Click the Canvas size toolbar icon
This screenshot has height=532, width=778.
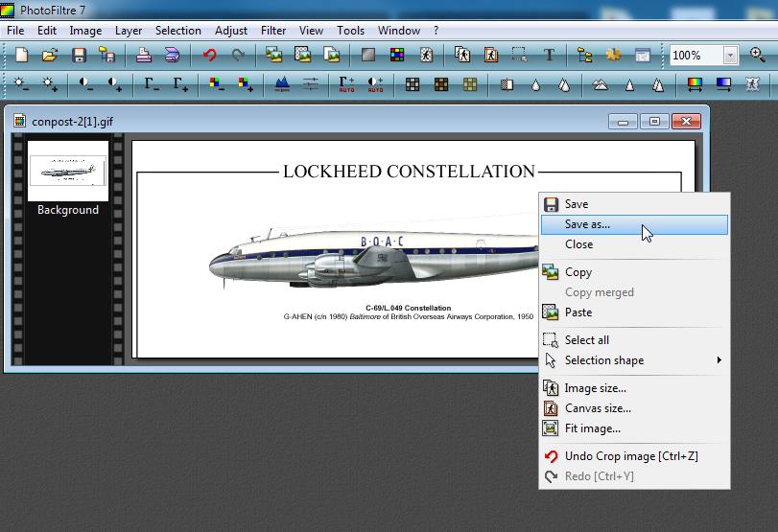point(491,55)
